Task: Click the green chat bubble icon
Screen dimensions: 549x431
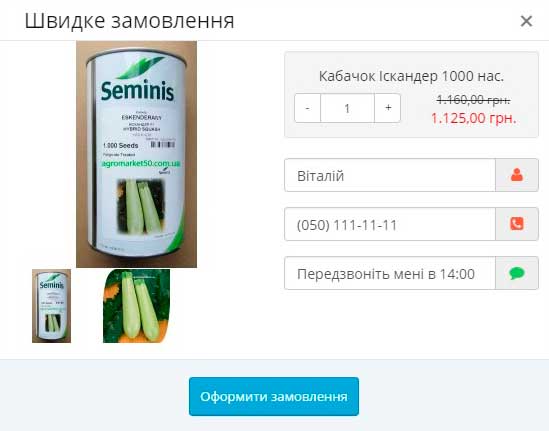Action: click(517, 273)
